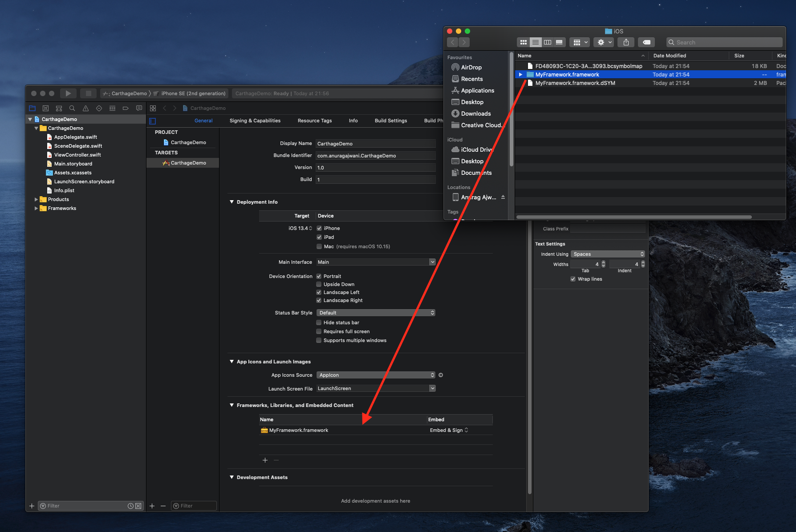Switch to Build Settings tab
The height and width of the screenshot is (532, 796).
point(391,121)
